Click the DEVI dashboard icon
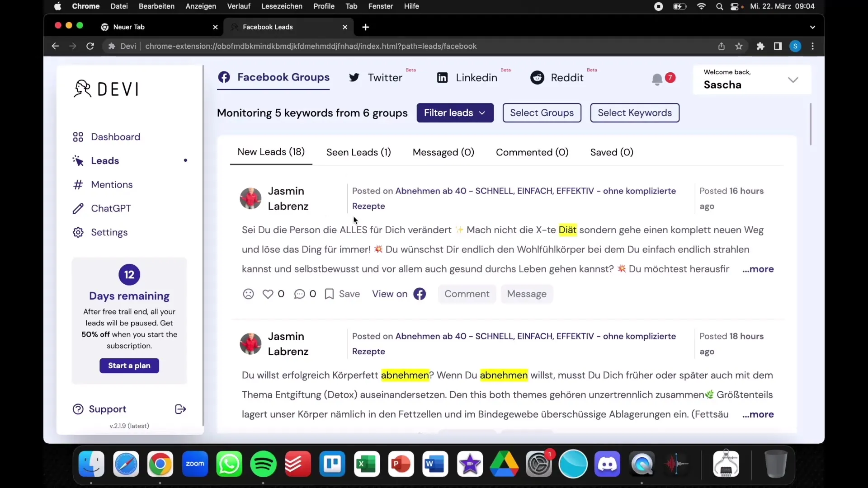 (78, 136)
